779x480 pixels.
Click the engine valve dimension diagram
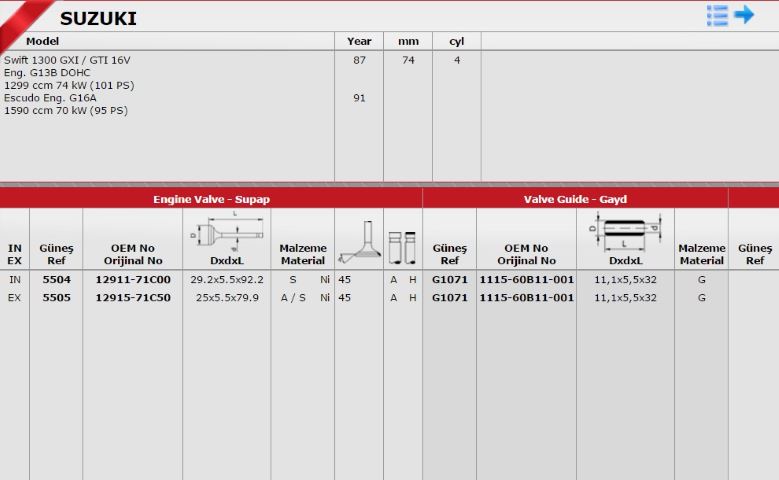227,232
